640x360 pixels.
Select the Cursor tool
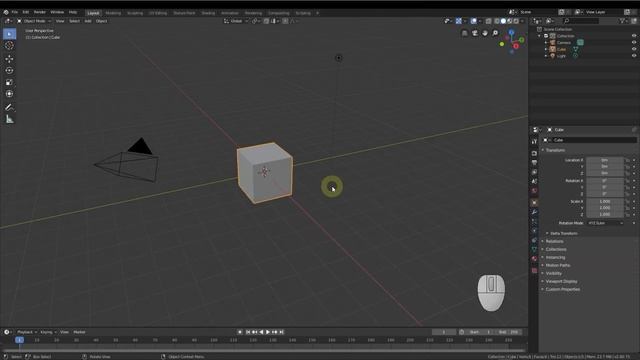pos(9,46)
